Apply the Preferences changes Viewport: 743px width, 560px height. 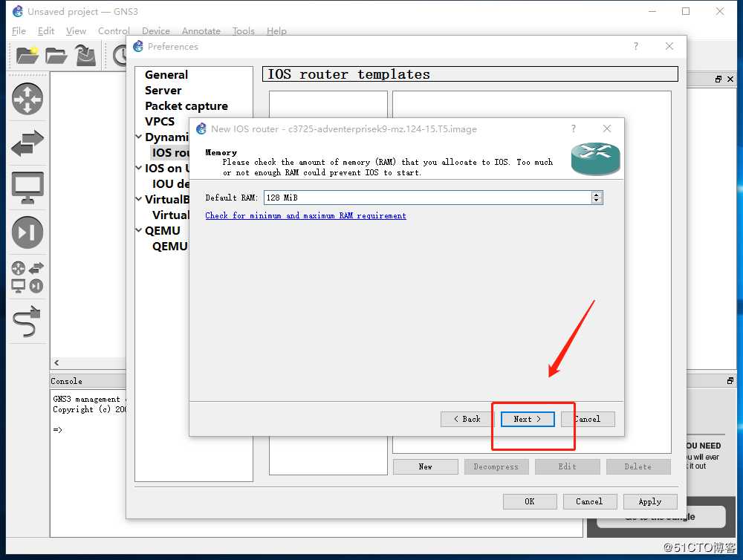click(650, 501)
